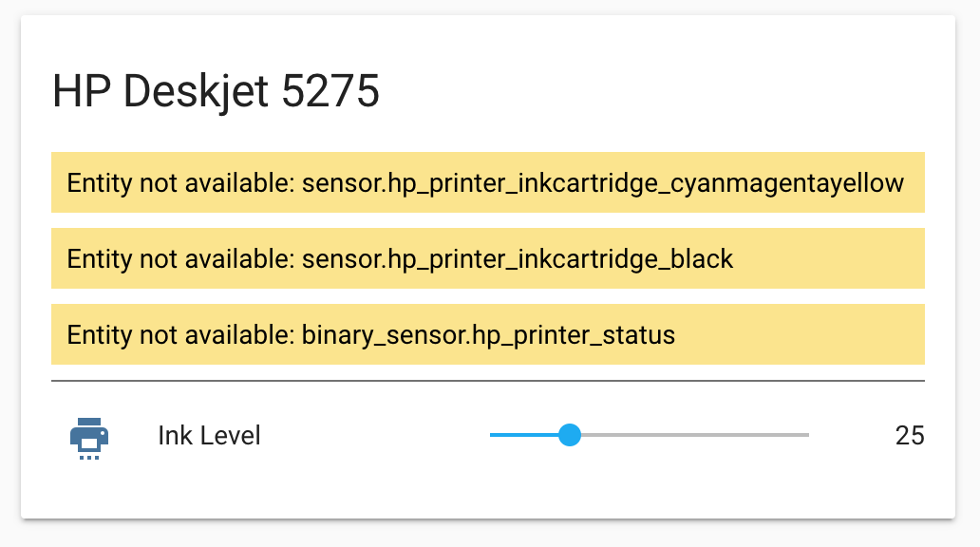
Task: Click the binary_sensor.hp_printer_status entity ID
Action: click(x=488, y=334)
